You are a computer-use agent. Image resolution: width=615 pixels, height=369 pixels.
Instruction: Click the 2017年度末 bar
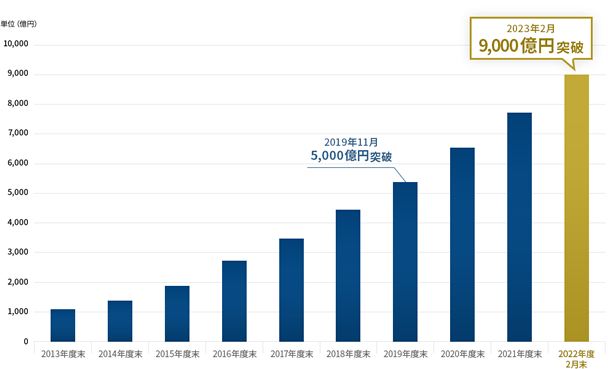click(x=291, y=290)
